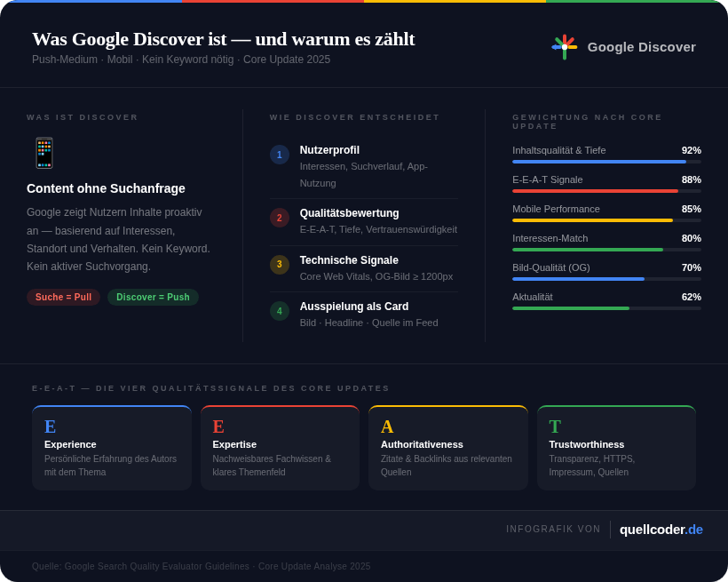This screenshot has width=728, height=582.
Task: Click the Mobile Performance yellow bar
Action: 606,220
